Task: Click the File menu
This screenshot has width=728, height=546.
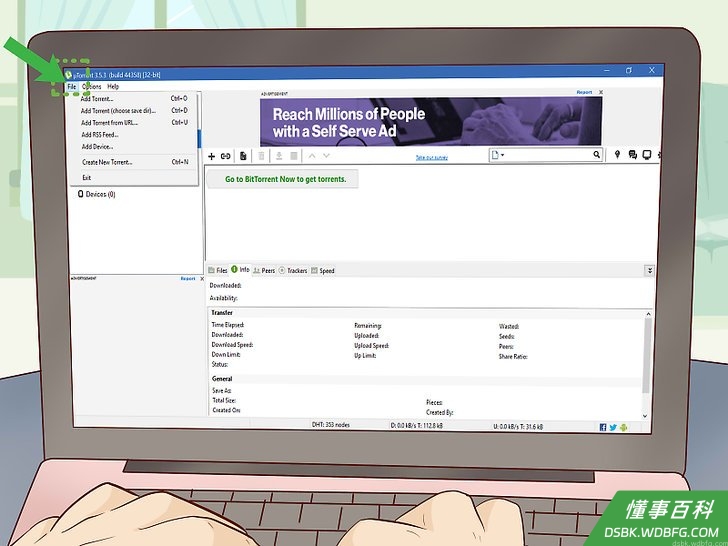Action: coord(72,87)
